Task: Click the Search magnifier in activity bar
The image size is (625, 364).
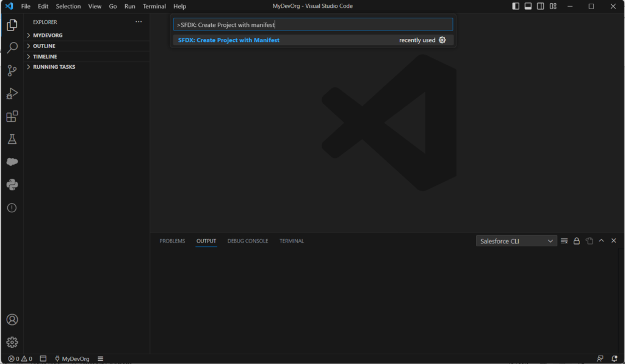Action: coord(12,48)
